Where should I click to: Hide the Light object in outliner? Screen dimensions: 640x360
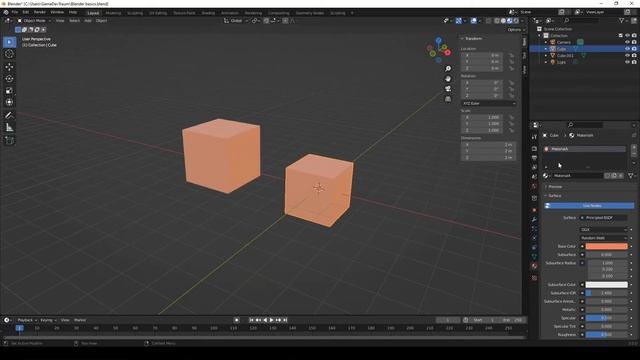click(x=627, y=62)
